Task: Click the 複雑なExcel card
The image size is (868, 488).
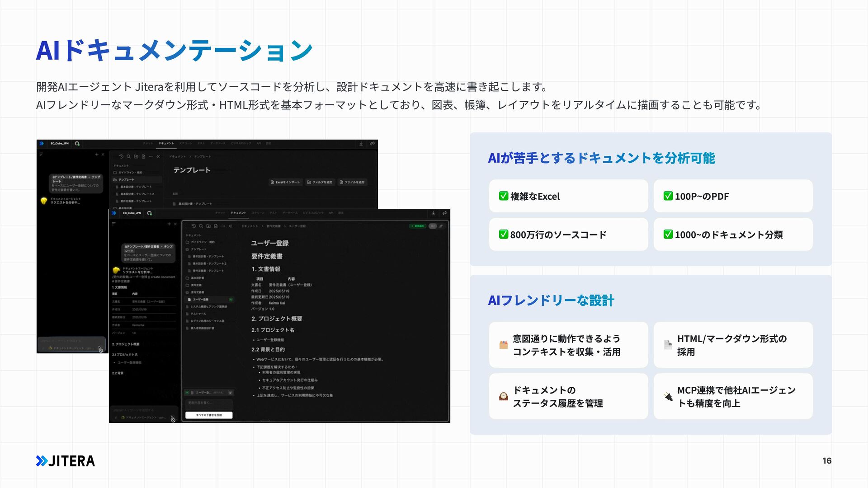Action: (x=568, y=196)
